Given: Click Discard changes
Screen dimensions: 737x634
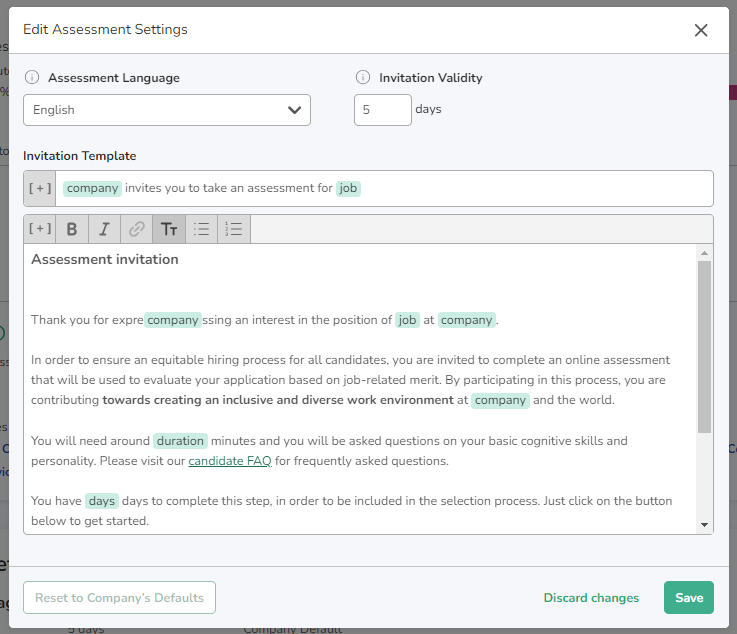Looking at the screenshot, I should [x=591, y=598].
